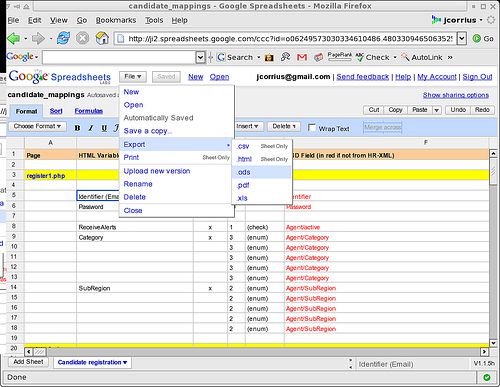This screenshot has height=387, width=500.
Task: Export as .csv sheet only
Action: pyautogui.click(x=261, y=146)
